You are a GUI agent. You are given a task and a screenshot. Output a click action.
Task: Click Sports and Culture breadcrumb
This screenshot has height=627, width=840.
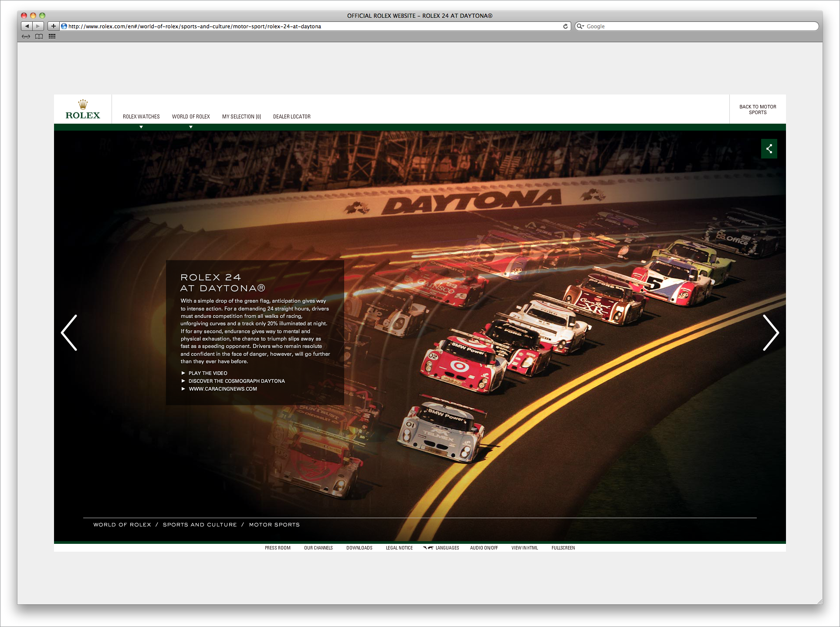click(200, 525)
